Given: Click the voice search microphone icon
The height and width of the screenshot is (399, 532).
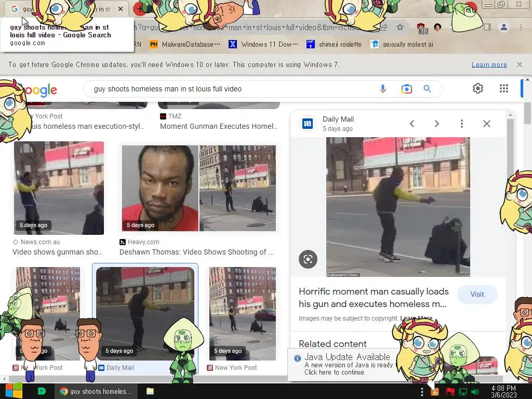Looking at the screenshot, I should tap(383, 89).
